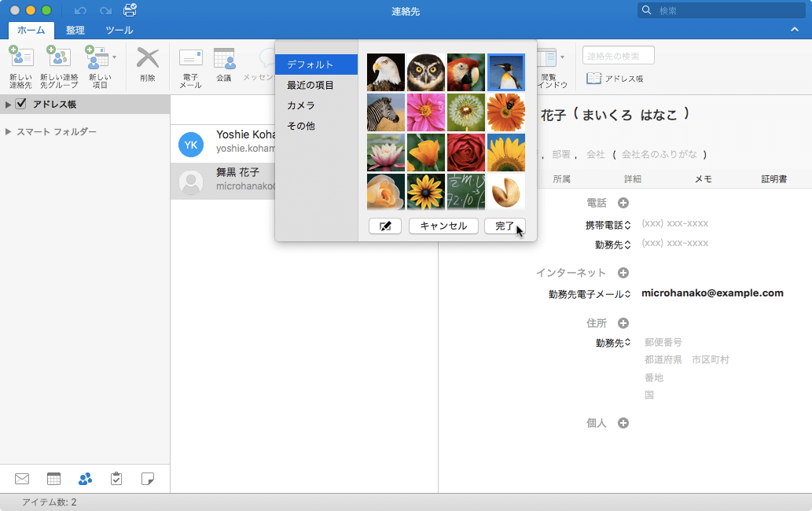Choose the red rose picture
The image size is (812, 511).
[x=466, y=153]
